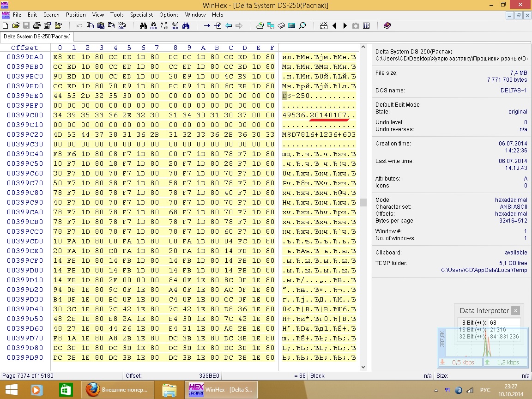This screenshot has height=399, width=532.
Task: Open Find Text binoculars icon
Action: (143, 26)
